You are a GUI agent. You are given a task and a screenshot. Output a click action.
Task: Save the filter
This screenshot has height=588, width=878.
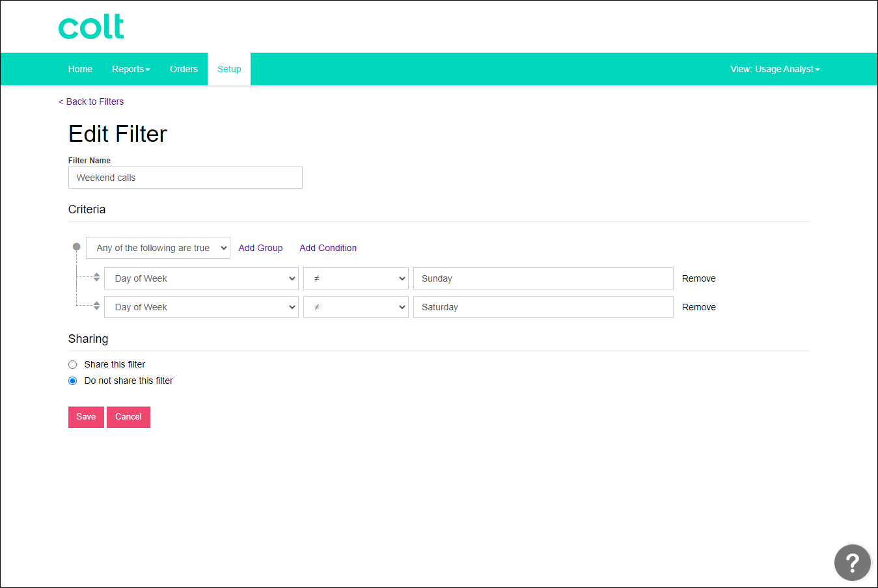(86, 417)
